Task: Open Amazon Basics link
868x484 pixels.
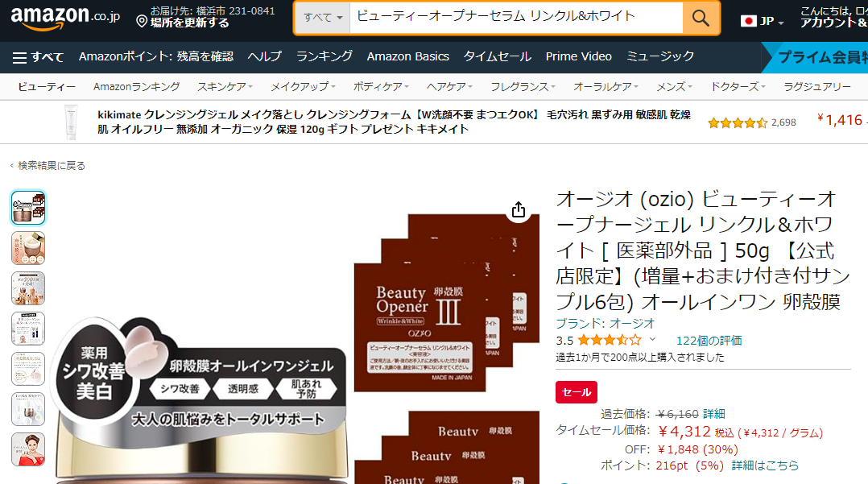Action: coord(408,56)
